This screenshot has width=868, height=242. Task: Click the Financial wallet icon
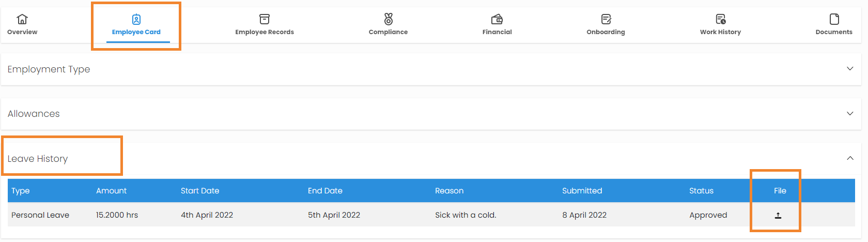(497, 19)
